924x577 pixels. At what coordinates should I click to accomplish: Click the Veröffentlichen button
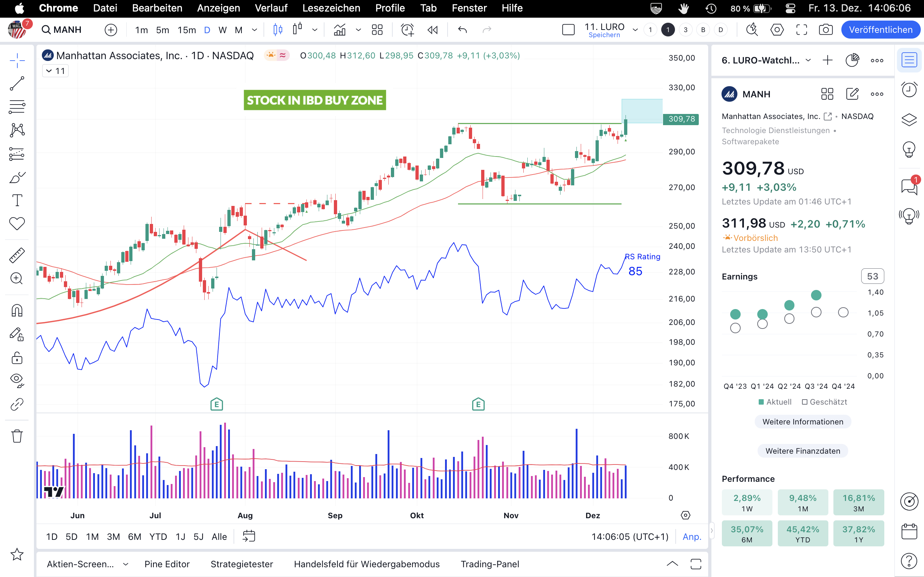point(880,30)
